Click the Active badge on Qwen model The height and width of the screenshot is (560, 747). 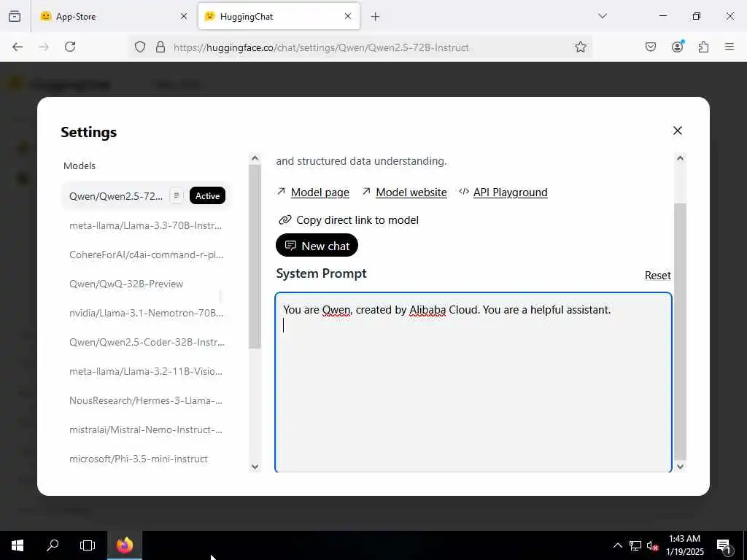tap(207, 195)
